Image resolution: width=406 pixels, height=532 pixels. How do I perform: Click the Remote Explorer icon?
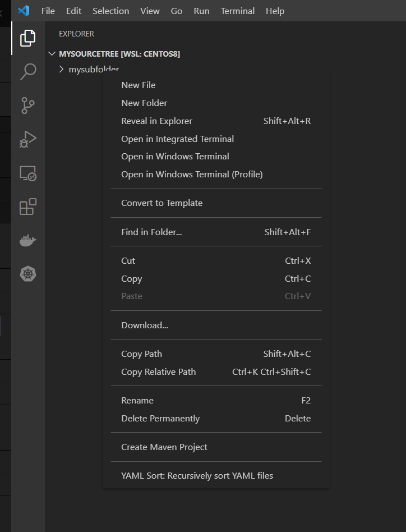27,173
